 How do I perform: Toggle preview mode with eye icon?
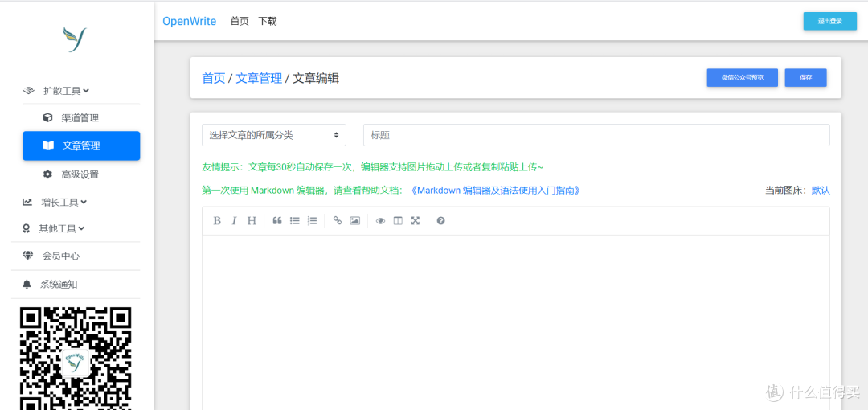click(380, 220)
